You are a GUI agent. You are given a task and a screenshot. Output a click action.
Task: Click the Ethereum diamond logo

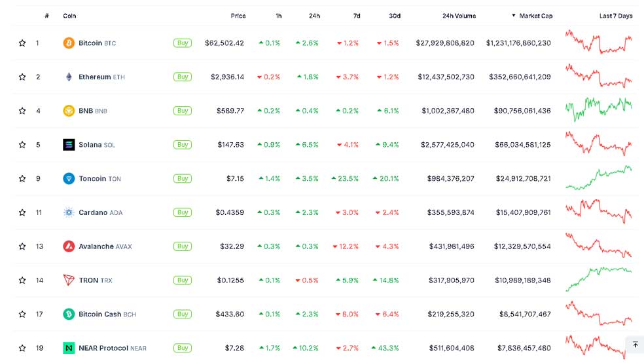pos(69,77)
